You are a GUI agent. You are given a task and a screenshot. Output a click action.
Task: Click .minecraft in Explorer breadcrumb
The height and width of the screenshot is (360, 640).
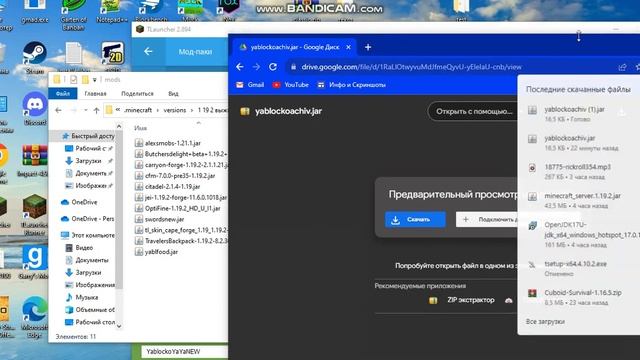pyautogui.click(x=138, y=110)
